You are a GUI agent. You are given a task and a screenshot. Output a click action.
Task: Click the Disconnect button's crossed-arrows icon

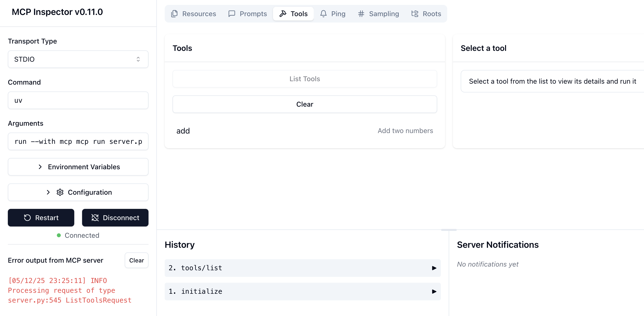click(x=95, y=218)
